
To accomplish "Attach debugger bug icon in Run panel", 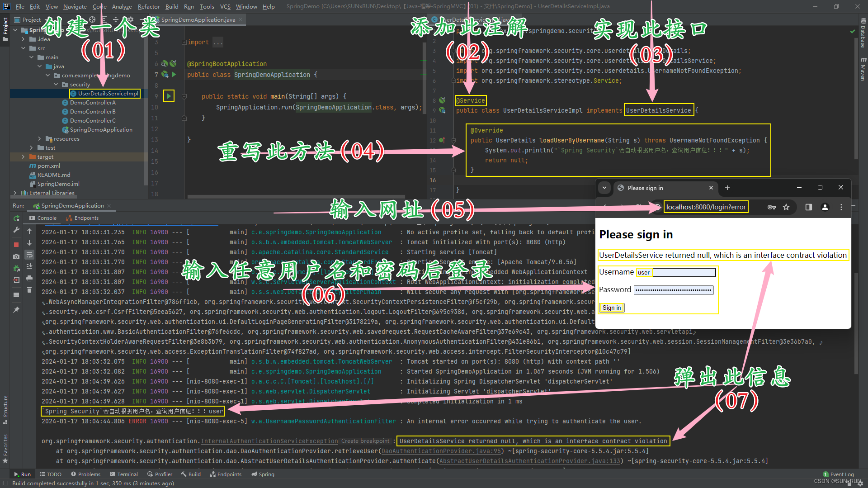I will (x=16, y=268).
